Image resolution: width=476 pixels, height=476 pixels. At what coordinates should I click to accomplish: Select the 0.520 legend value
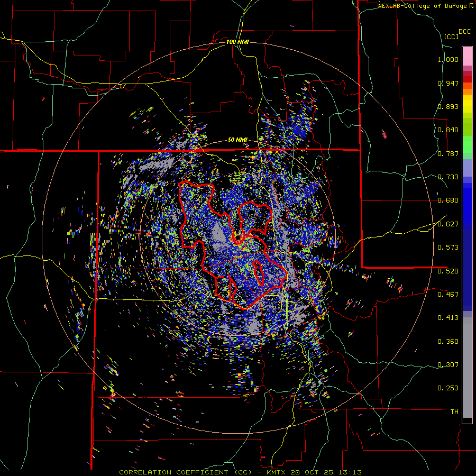pyautogui.click(x=448, y=271)
